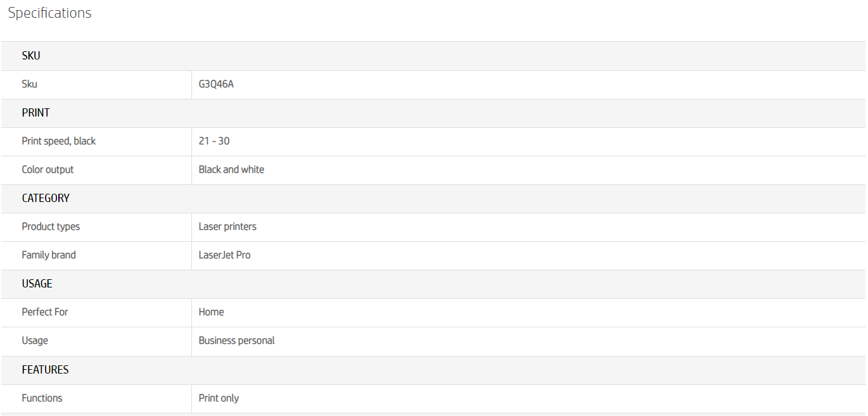Viewport: 868px width, 416px height.
Task: Select the SKU section header row
Action: tap(31, 56)
